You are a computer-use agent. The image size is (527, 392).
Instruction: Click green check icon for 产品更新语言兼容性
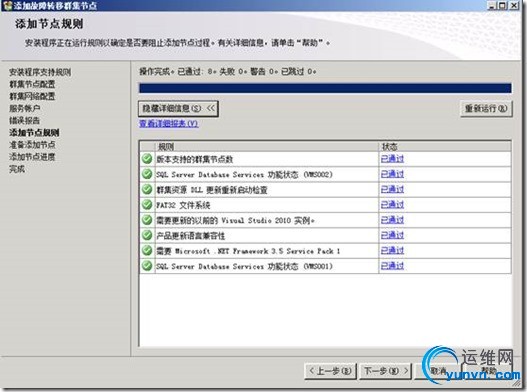pyautogui.click(x=147, y=235)
